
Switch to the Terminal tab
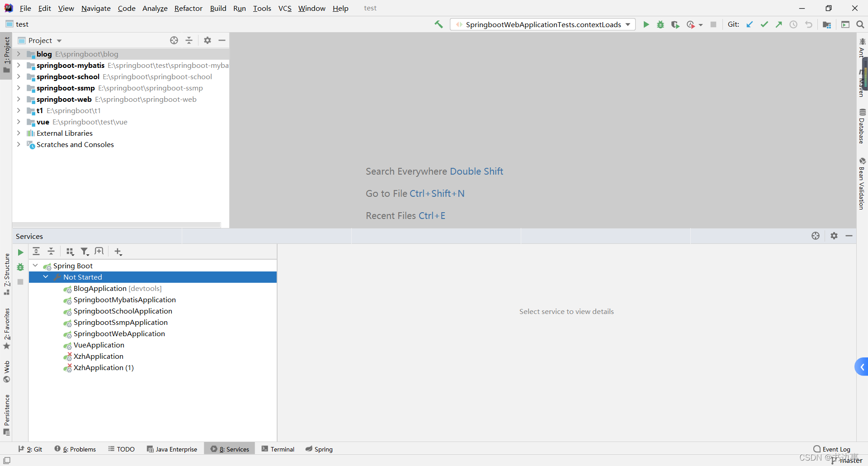[278, 449]
